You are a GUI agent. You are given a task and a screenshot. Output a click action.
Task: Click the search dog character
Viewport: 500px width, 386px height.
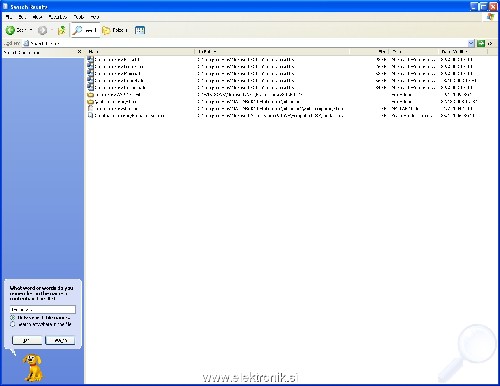[33, 367]
